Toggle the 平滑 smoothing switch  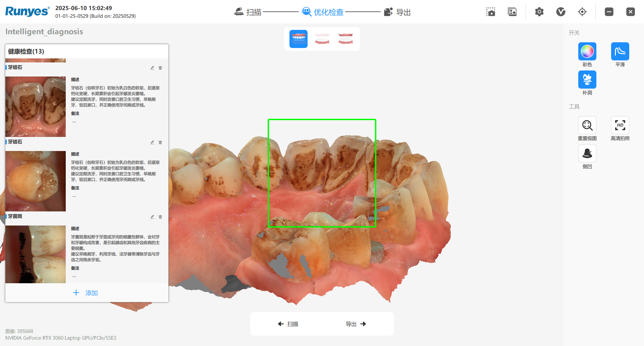(620, 52)
